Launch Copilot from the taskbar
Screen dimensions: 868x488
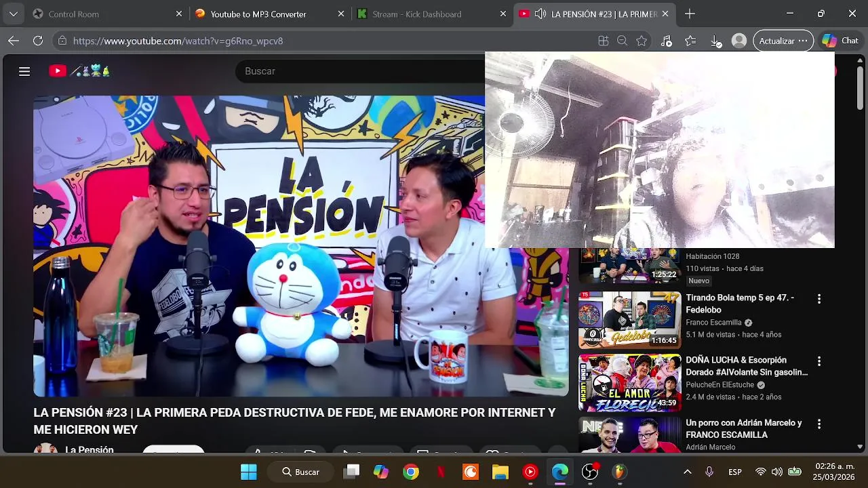(381, 472)
